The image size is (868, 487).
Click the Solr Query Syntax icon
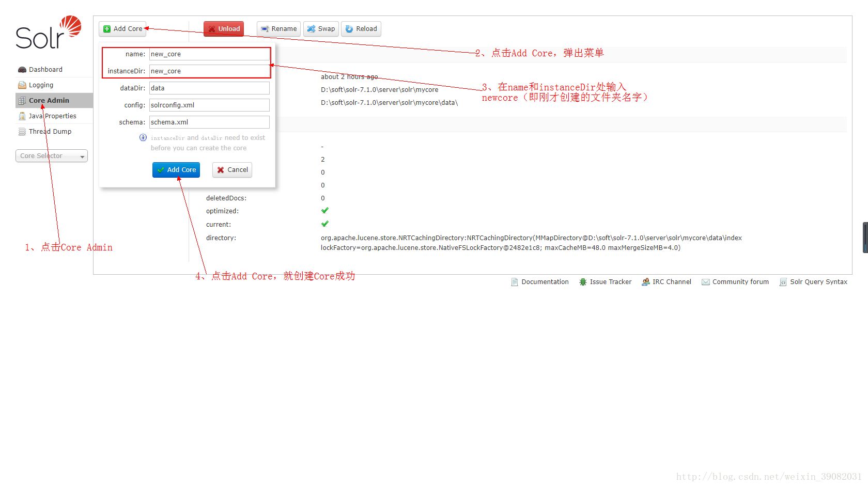783,282
